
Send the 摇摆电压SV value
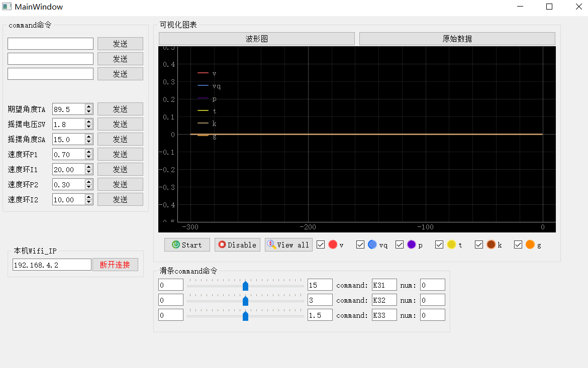coord(121,124)
